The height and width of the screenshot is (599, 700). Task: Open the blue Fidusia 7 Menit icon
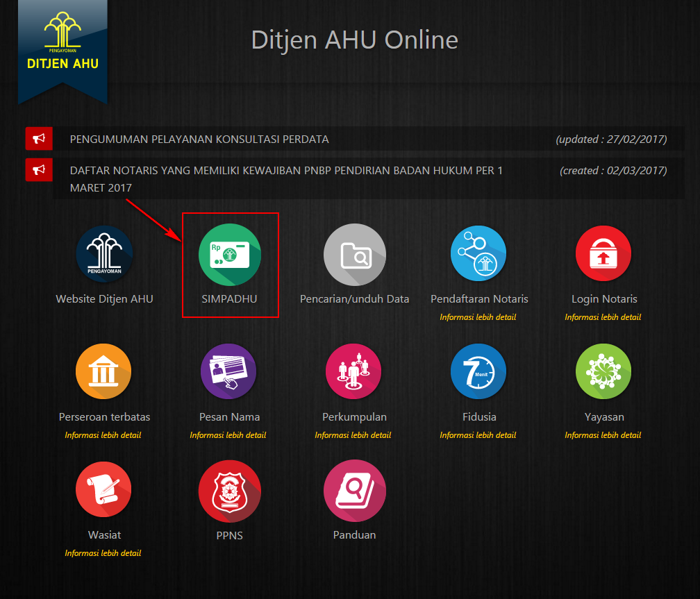pyautogui.click(x=478, y=371)
